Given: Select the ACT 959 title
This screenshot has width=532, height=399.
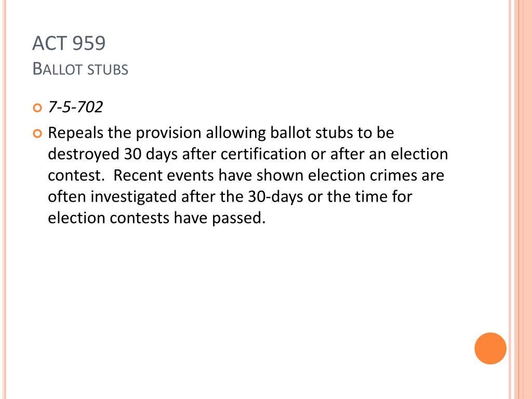Looking at the screenshot, I should tap(69, 44).
